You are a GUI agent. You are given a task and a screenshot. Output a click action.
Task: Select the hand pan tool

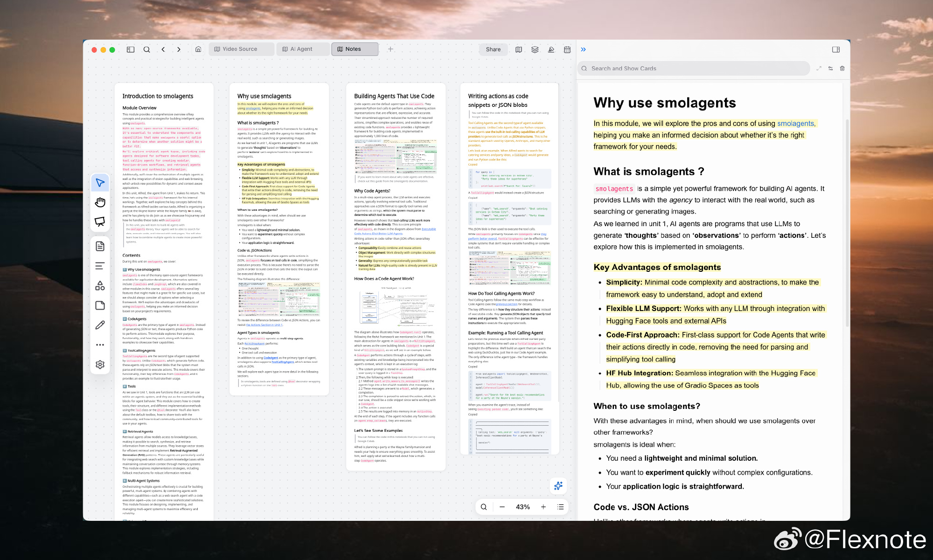coord(100,202)
